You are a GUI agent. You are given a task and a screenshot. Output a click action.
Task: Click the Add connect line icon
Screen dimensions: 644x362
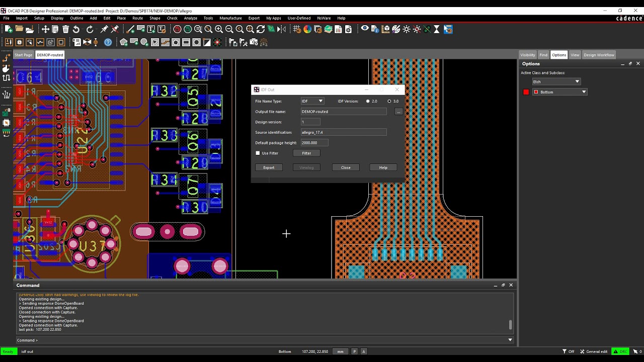130,30
